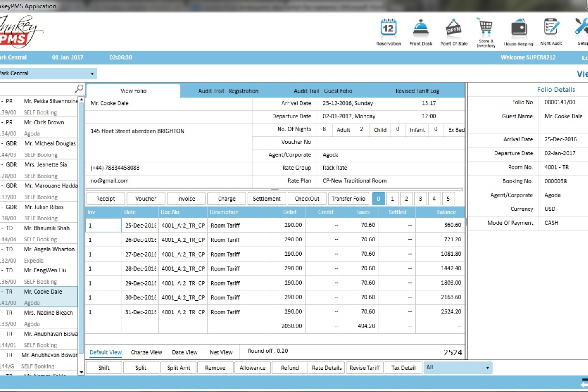
Task: Click the 31-Dec-2016 date cell
Action: pos(140,312)
